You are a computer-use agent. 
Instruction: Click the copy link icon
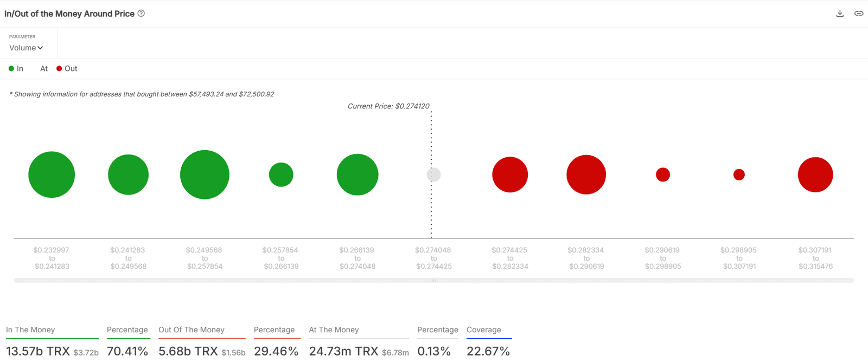tap(859, 14)
